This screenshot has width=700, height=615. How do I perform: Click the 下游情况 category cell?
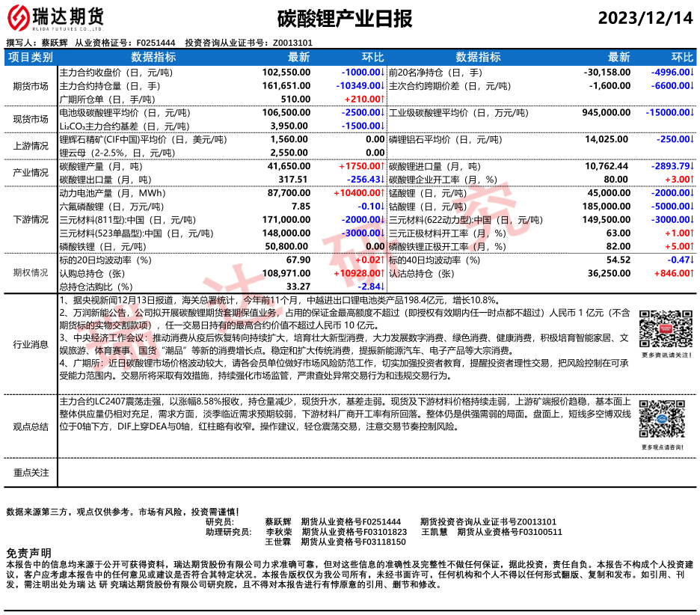tap(31, 220)
